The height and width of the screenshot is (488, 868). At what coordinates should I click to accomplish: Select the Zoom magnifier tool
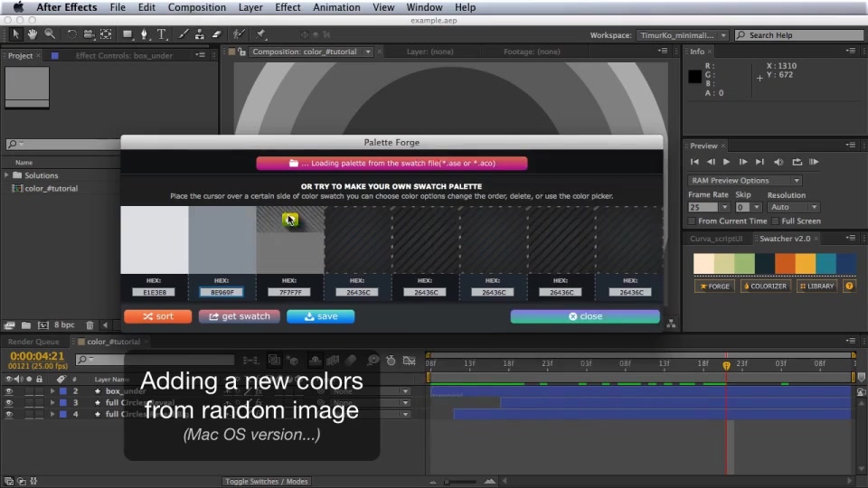pos(50,34)
